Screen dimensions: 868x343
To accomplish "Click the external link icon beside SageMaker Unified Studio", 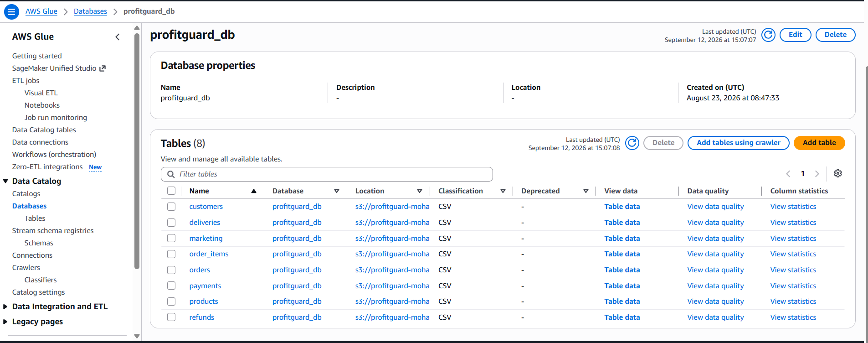I will click(103, 68).
